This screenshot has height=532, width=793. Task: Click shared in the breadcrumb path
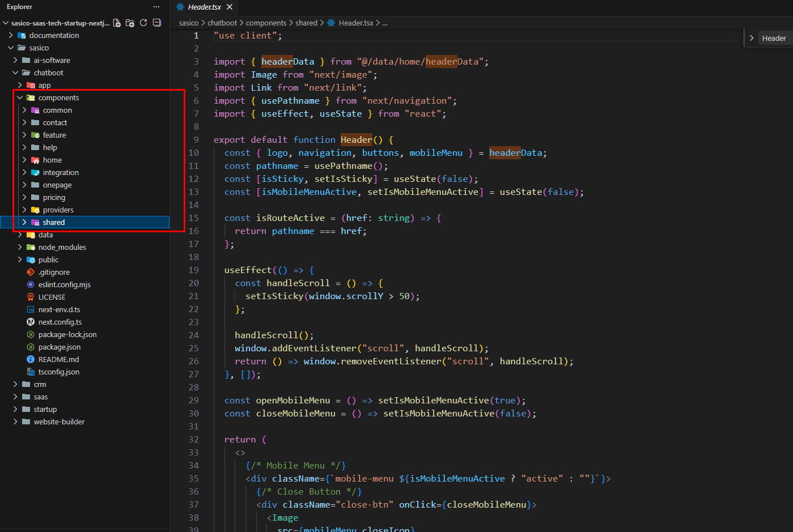[x=306, y=23]
